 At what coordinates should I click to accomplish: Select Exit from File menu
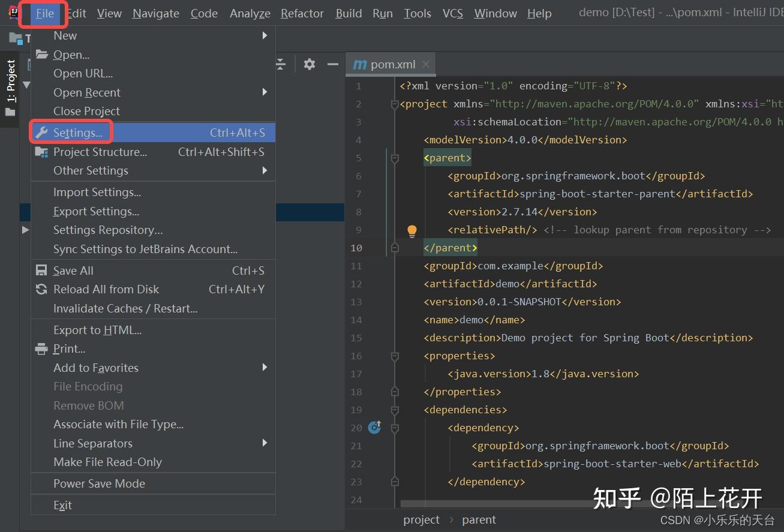(153, 505)
